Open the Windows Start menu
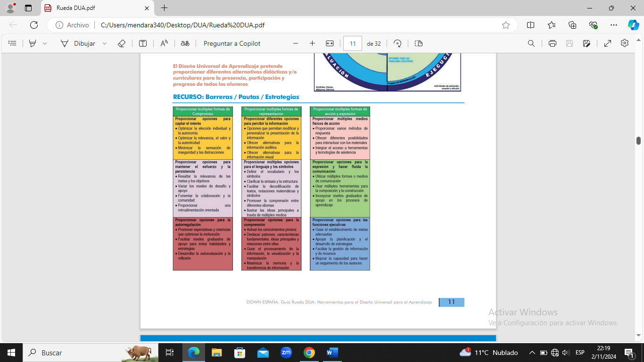 coord(11,353)
